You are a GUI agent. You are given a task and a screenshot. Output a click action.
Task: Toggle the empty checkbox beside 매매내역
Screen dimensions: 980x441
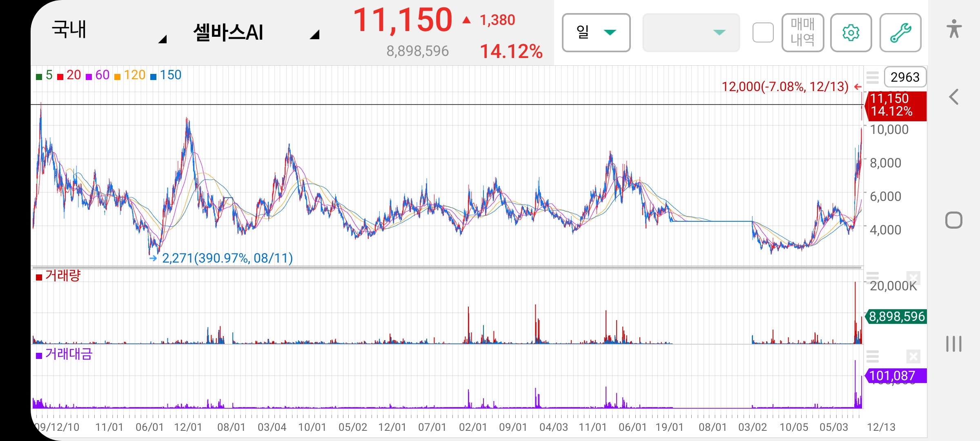pyautogui.click(x=763, y=33)
